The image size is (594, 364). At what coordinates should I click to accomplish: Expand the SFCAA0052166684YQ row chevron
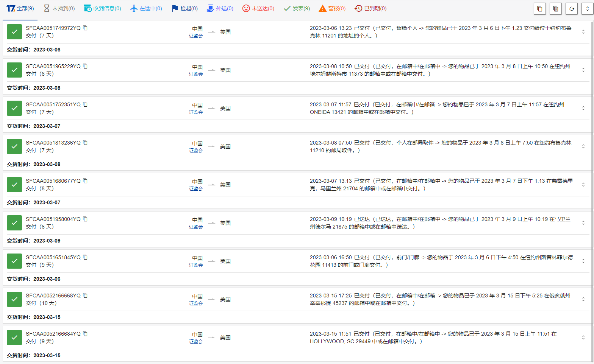583,338
